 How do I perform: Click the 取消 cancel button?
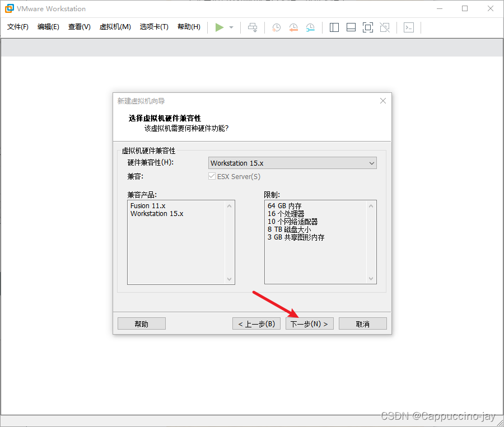(362, 323)
